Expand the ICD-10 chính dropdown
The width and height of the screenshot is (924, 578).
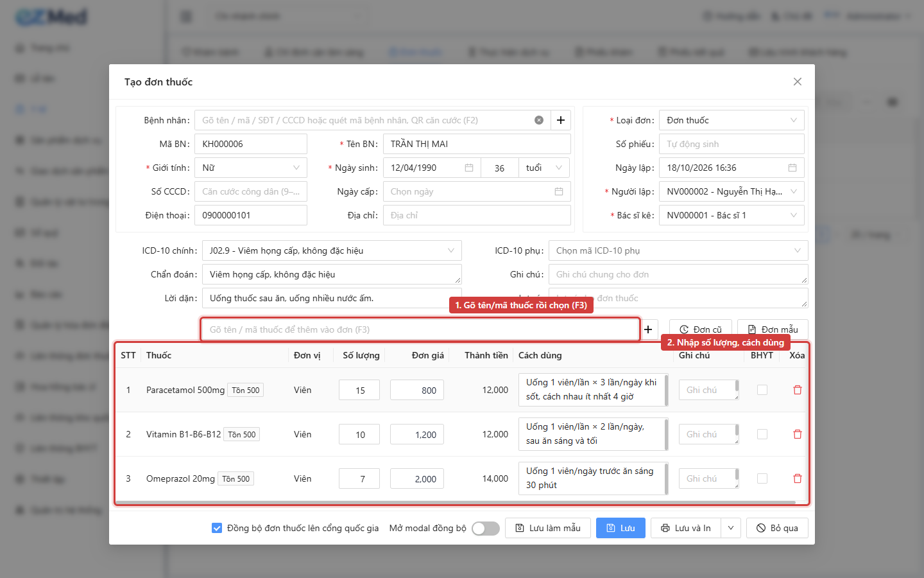coord(332,250)
